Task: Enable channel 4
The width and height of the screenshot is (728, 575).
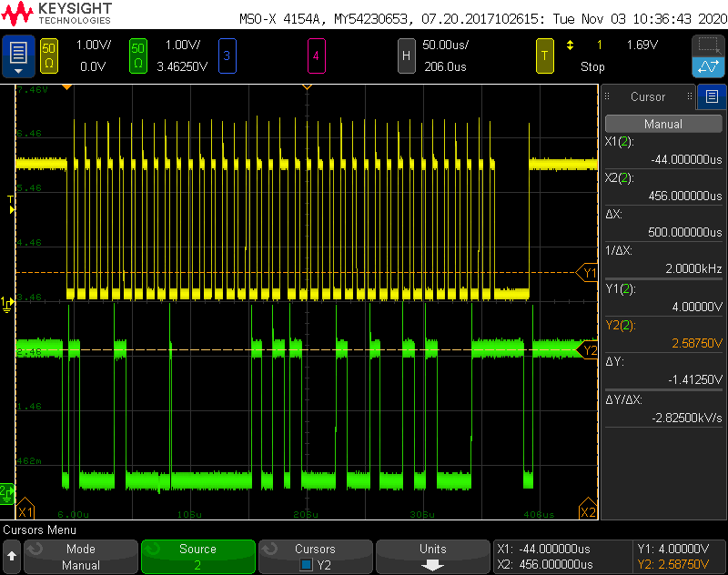Action: [x=317, y=55]
